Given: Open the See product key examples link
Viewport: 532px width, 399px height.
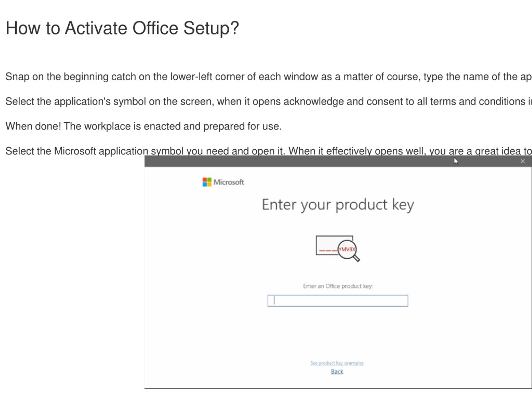Looking at the screenshot, I should [x=337, y=363].
